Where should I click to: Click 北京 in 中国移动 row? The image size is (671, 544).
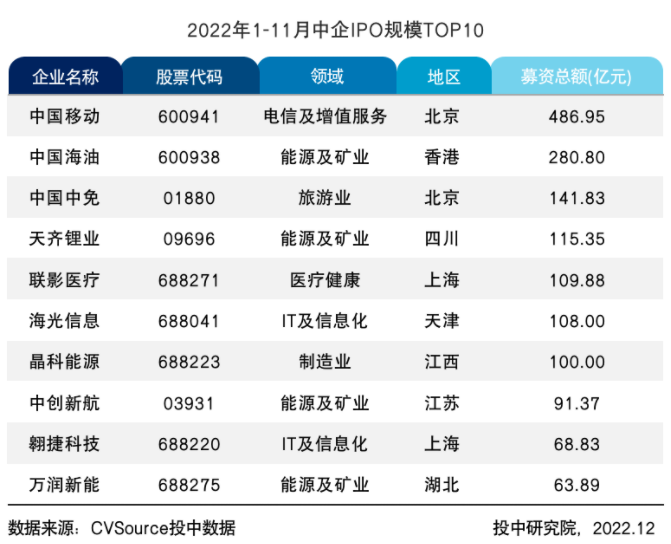tap(442, 116)
